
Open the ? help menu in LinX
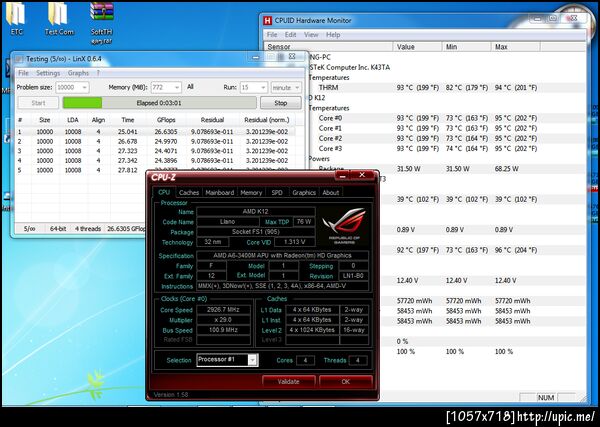coord(98,73)
